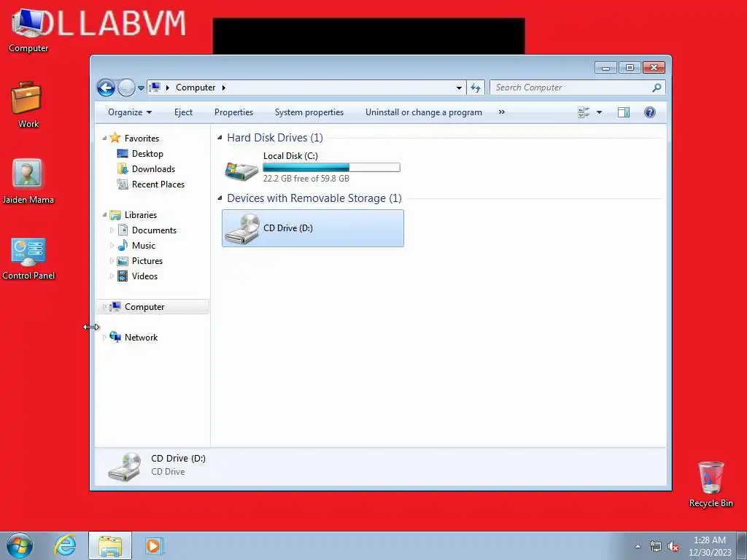Open Desktop under Favorites
Viewport: 747px width, 560px height.
[x=147, y=154]
